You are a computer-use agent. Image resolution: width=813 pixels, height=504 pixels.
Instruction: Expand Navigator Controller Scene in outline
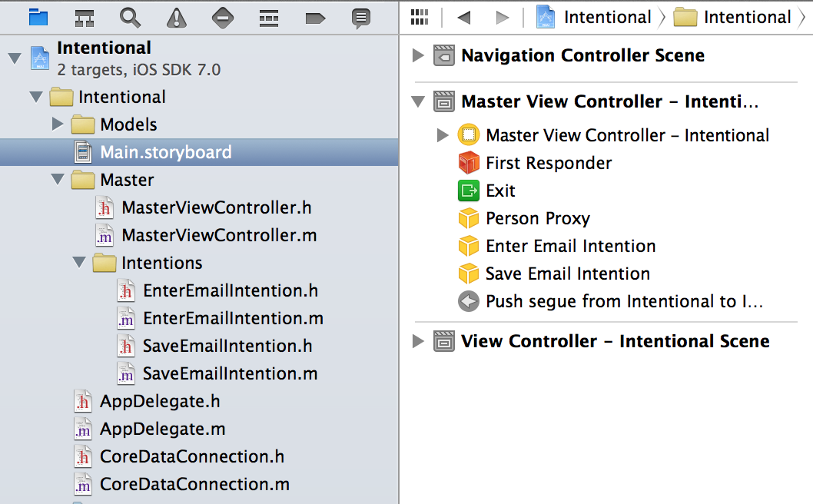click(x=418, y=55)
